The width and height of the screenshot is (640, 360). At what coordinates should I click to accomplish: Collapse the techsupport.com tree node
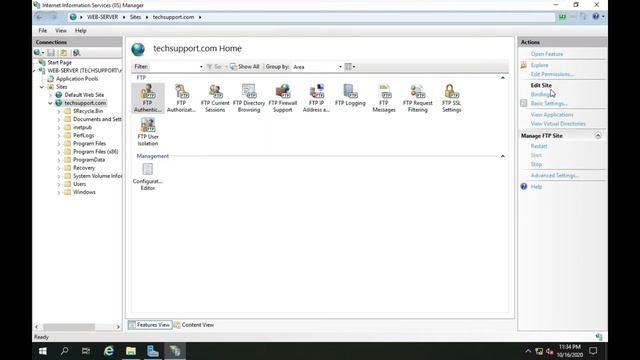51,103
